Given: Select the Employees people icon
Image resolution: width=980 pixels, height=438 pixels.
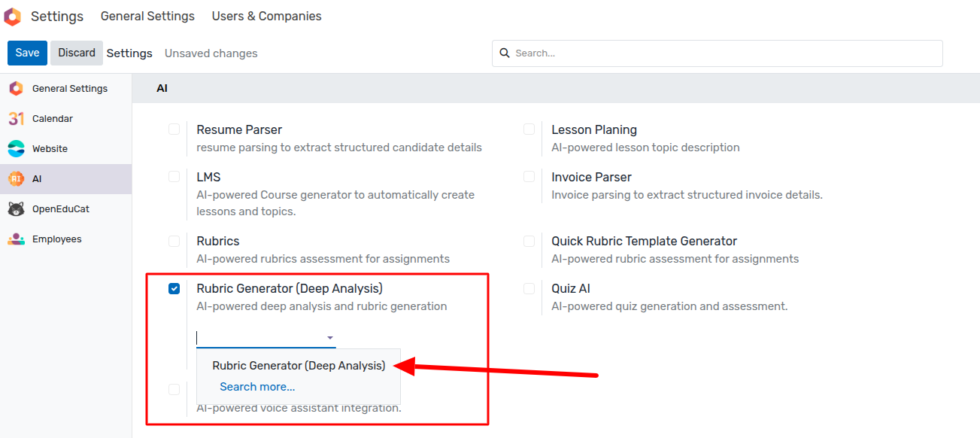Looking at the screenshot, I should coord(16,239).
